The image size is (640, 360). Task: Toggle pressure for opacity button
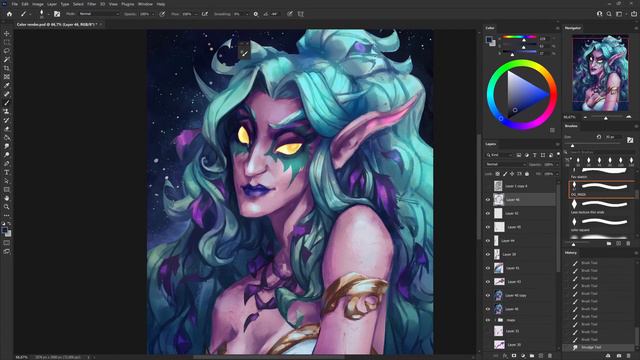[162, 14]
